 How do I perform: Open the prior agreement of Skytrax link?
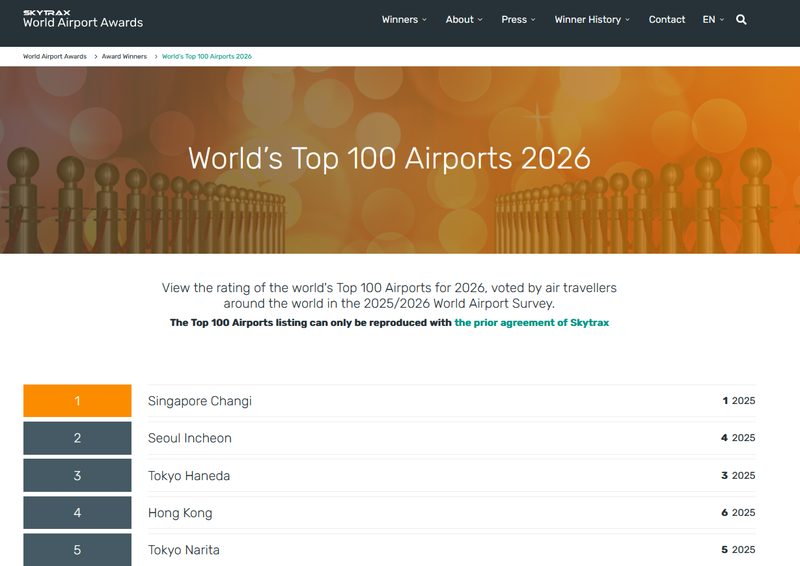pyautogui.click(x=531, y=323)
